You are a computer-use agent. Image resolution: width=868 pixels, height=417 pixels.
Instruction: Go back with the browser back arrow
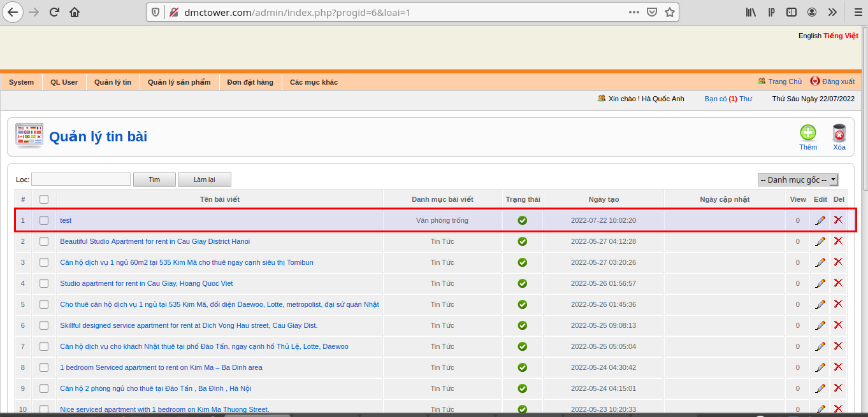(13, 12)
